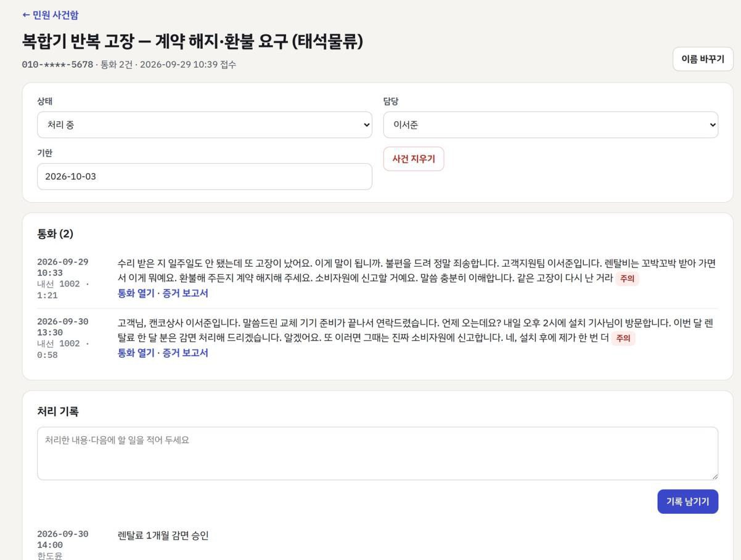Click the 기록 남기기 button
The image size is (741, 560).
pyautogui.click(x=688, y=501)
